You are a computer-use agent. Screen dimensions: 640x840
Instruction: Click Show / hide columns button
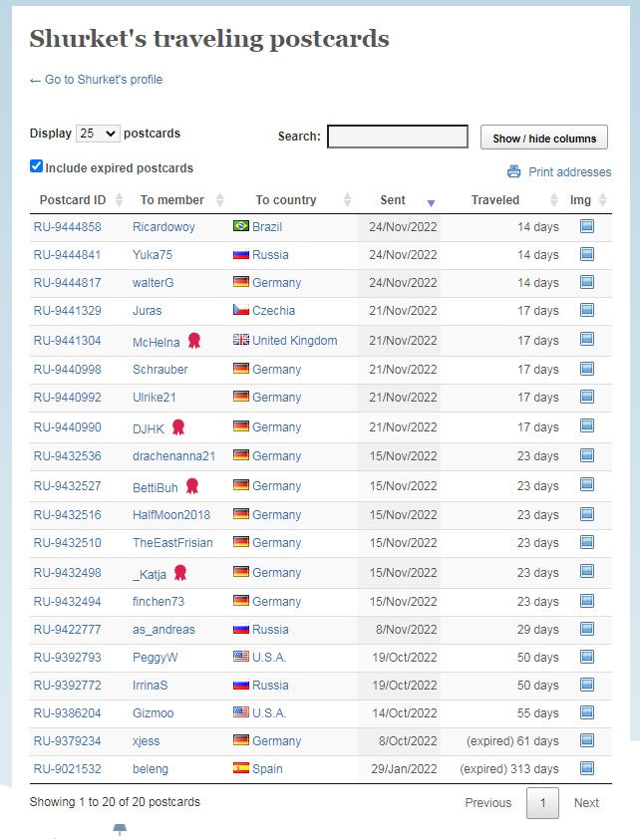(x=544, y=138)
